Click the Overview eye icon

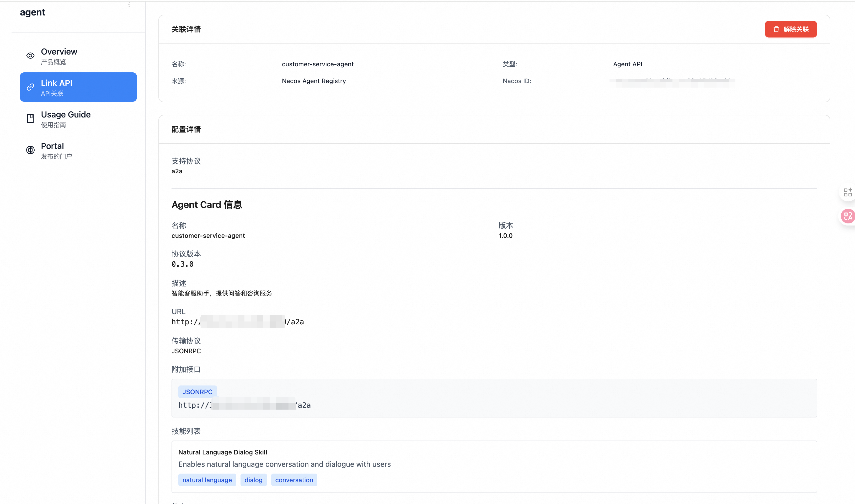coord(30,56)
